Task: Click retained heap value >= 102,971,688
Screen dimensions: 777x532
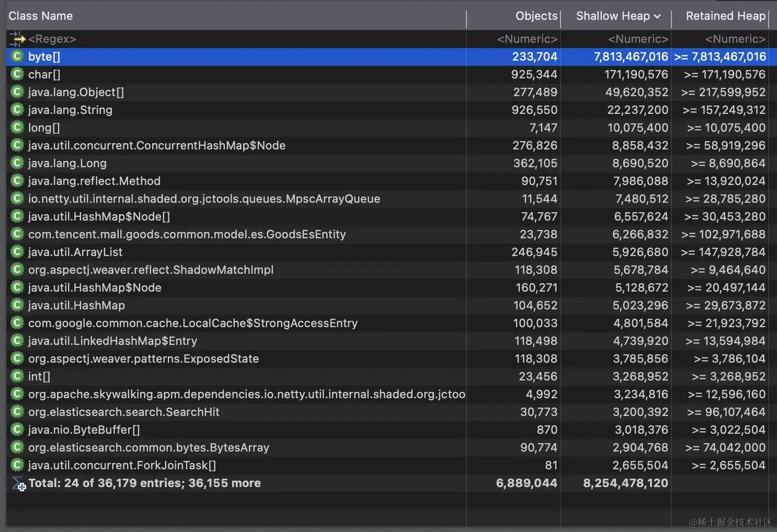Action: click(x=723, y=235)
